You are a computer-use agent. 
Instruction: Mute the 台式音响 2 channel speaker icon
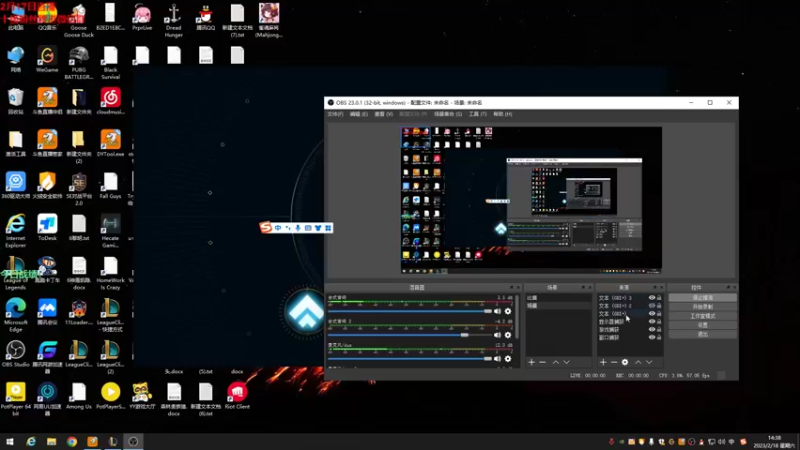[x=497, y=335]
